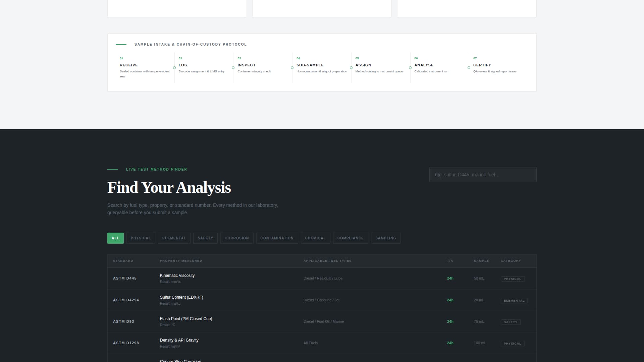Viewport: 644px width, 362px height.
Task: Click the ELEMENTAL category badge
Action: coord(514,301)
